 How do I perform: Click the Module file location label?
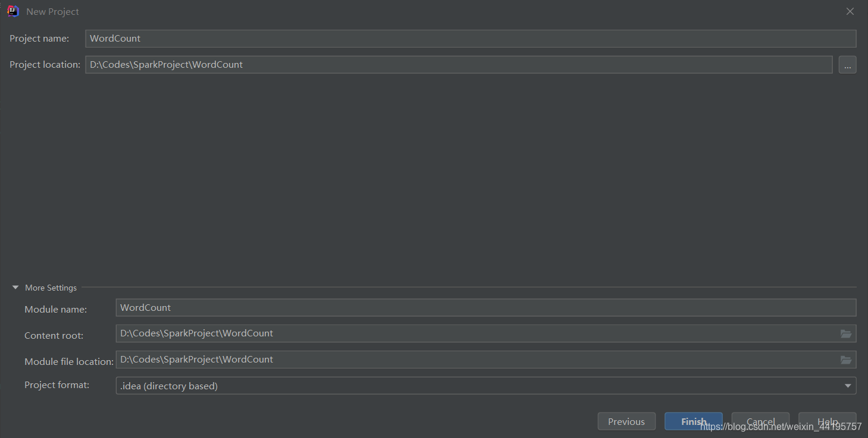[x=69, y=362]
